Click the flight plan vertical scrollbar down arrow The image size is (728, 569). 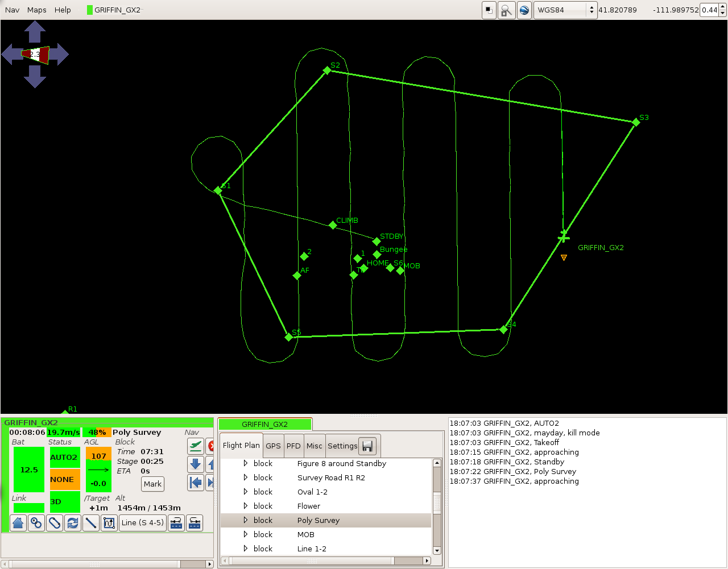[437, 550]
